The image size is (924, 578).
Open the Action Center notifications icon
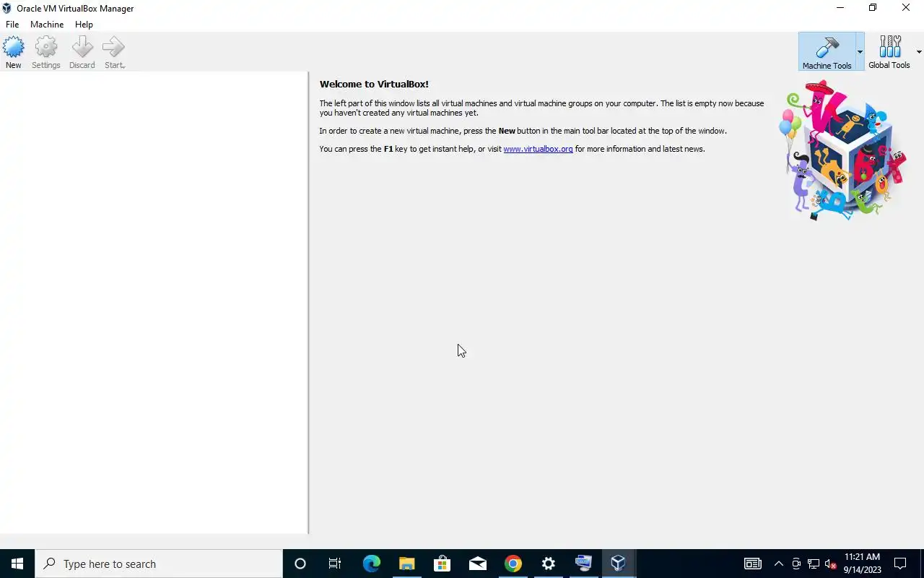point(899,564)
